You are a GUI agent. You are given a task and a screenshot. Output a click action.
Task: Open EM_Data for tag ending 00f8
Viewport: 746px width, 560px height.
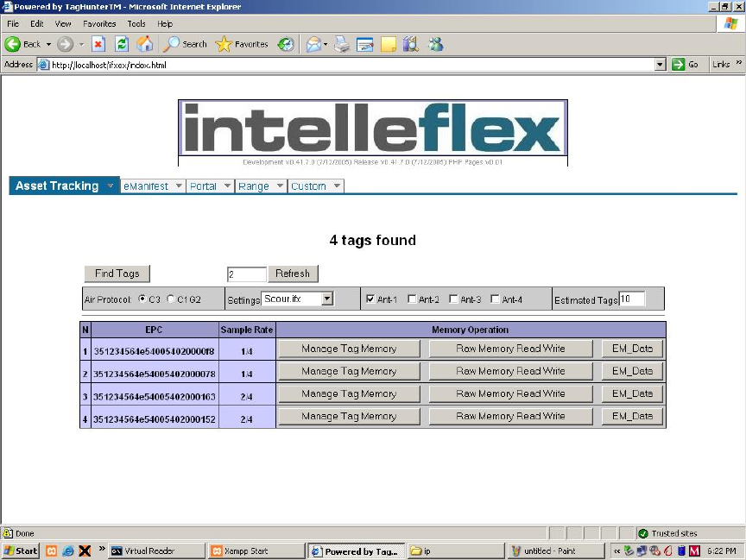(632, 349)
